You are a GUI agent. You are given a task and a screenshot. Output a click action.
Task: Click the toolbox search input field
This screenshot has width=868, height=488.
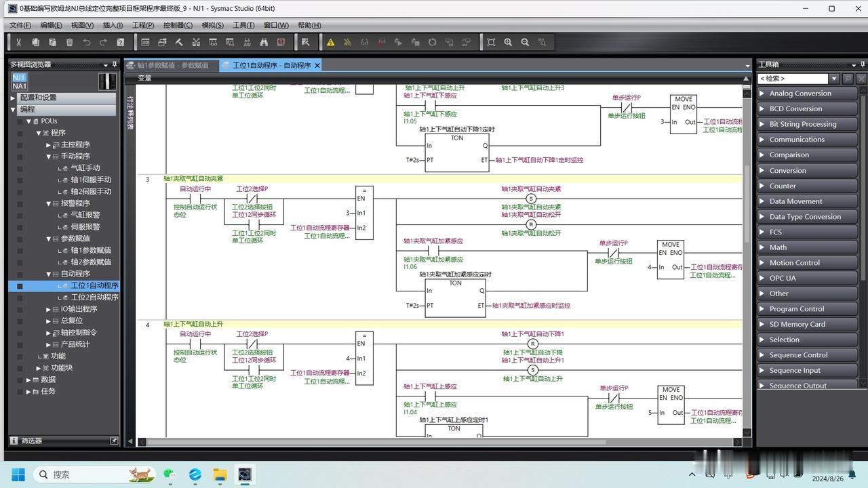[x=793, y=79]
